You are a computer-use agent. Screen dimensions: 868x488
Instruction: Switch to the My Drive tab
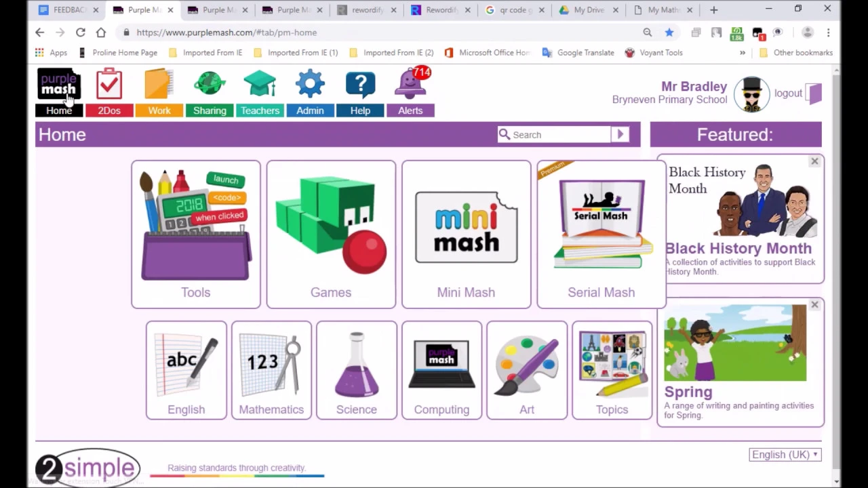click(589, 10)
